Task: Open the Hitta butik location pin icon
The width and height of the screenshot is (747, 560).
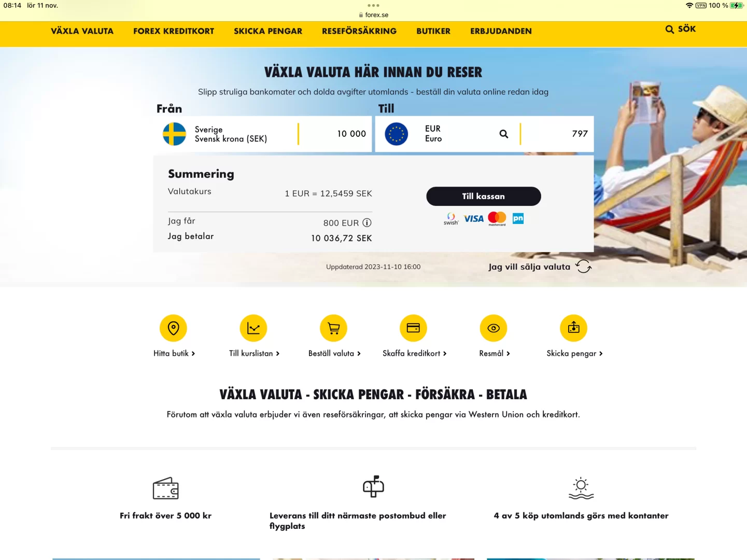Action: point(173,328)
